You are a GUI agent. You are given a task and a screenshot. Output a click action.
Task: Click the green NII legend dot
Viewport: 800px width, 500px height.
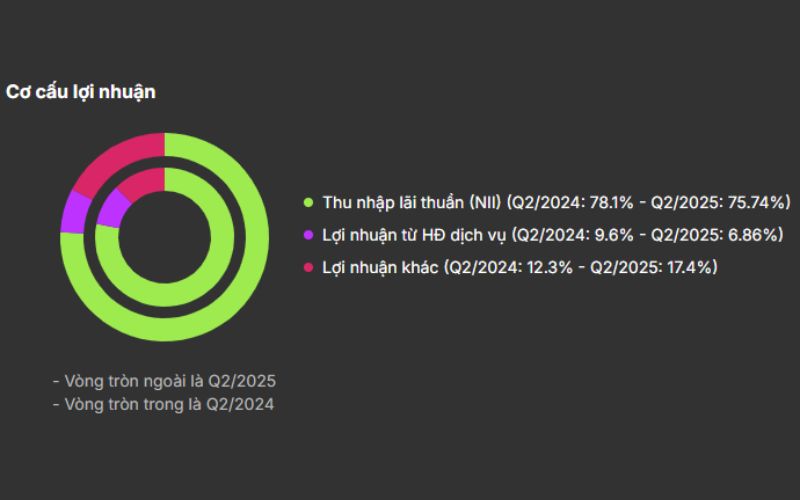[x=308, y=203]
